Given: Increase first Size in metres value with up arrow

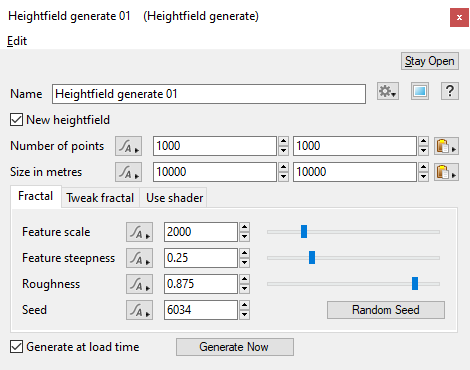Looking at the screenshot, I should pyautogui.click(x=283, y=167).
